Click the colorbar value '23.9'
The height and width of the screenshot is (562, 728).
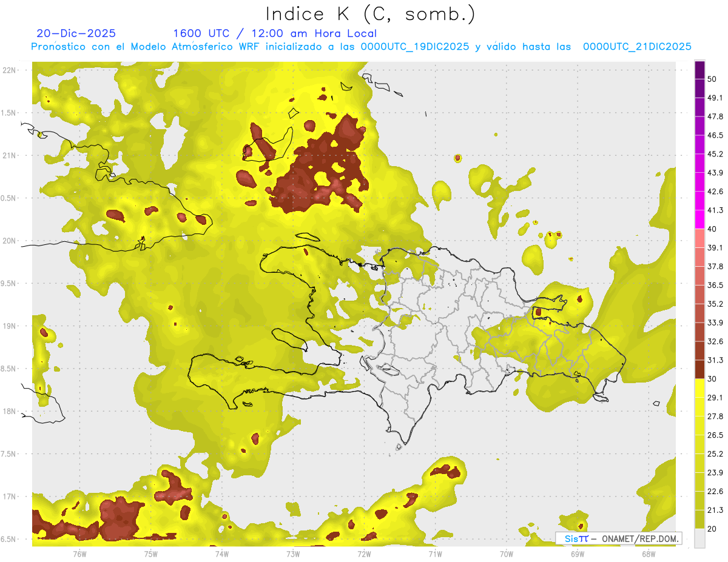pyautogui.click(x=715, y=473)
